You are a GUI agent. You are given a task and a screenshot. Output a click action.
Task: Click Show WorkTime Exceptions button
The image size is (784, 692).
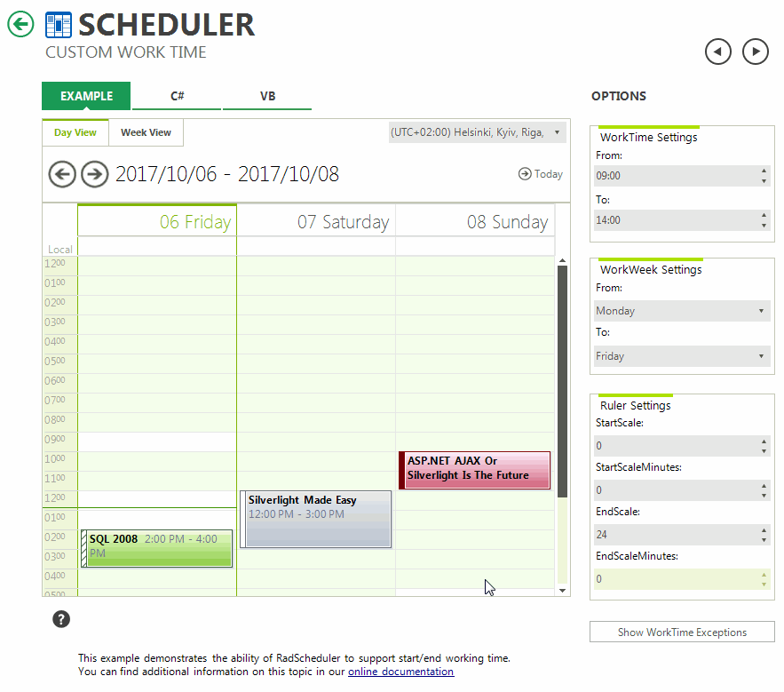tap(682, 632)
